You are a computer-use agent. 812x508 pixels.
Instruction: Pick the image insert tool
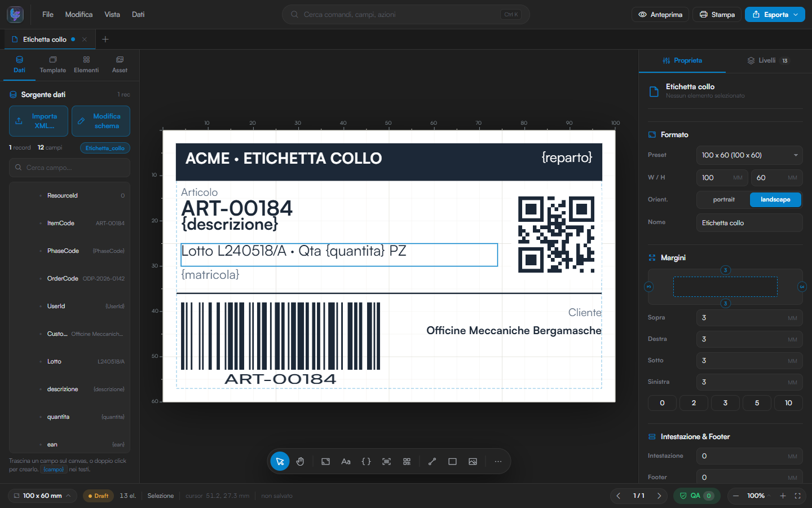(473, 461)
